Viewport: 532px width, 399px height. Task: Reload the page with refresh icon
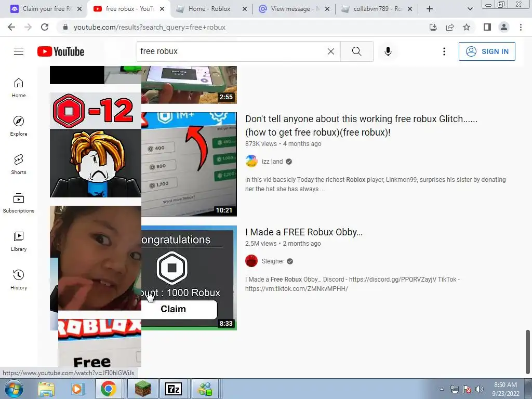[45, 27]
